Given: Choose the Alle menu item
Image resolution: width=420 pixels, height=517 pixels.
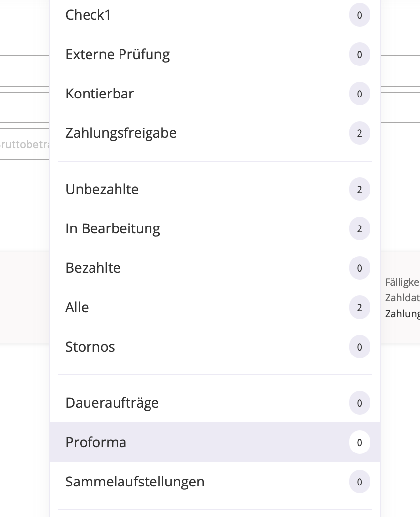Looking at the screenshot, I should pyautogui.click(x=77, y=308).
